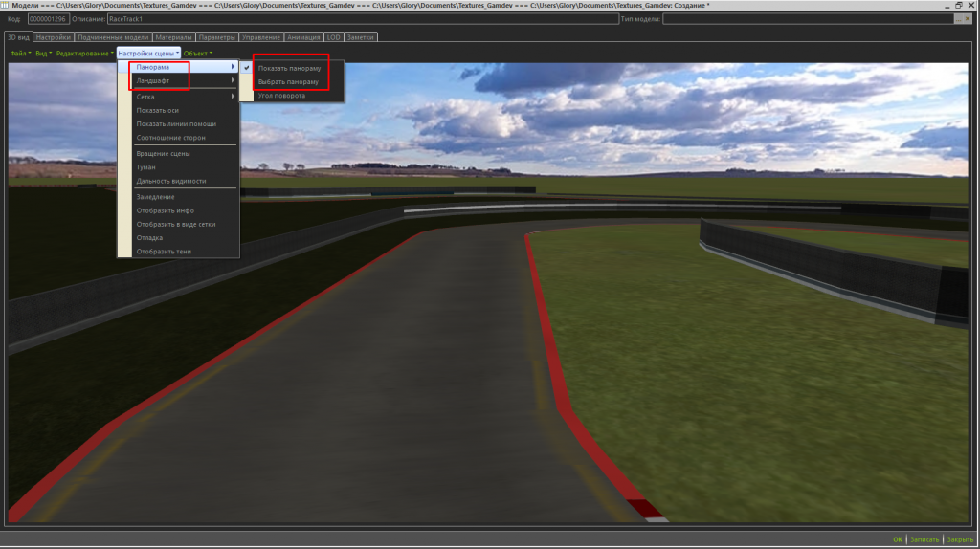Image resolution: width=980 pixels, height=549 pixels.
Task: Select the Панорама submenu item
Action: [179, 67]
